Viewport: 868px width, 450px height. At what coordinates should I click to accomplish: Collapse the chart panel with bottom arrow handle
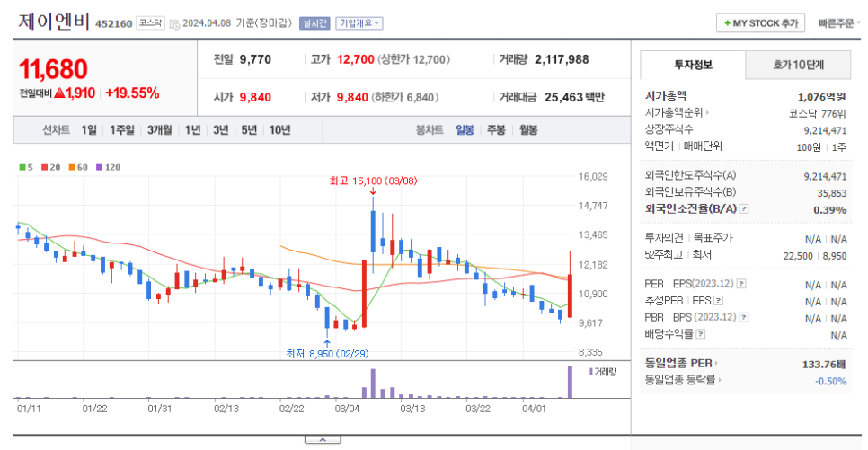coord(323,439)
